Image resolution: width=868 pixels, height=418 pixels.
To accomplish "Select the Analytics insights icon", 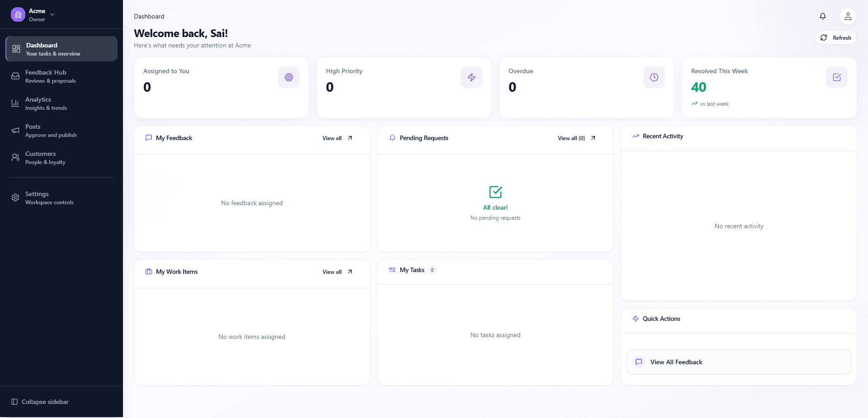I will tap(15, 103).
